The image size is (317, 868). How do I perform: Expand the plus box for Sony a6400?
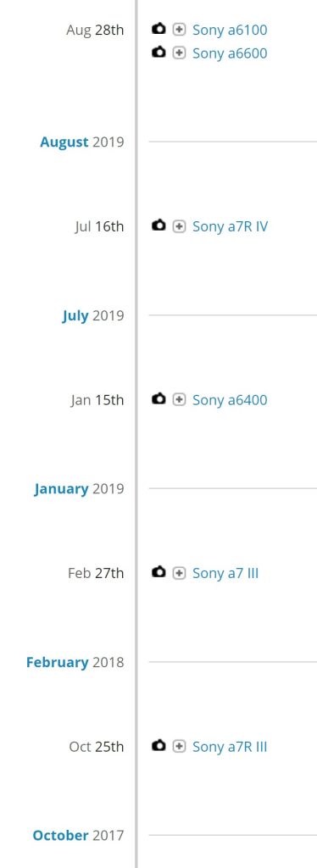coord(179,400)
